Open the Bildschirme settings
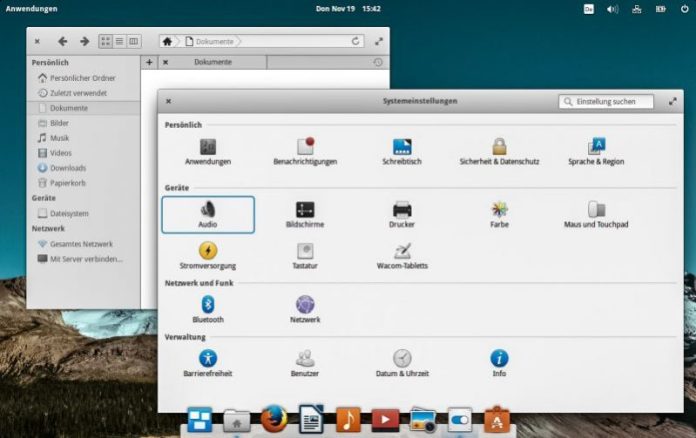 305,215
